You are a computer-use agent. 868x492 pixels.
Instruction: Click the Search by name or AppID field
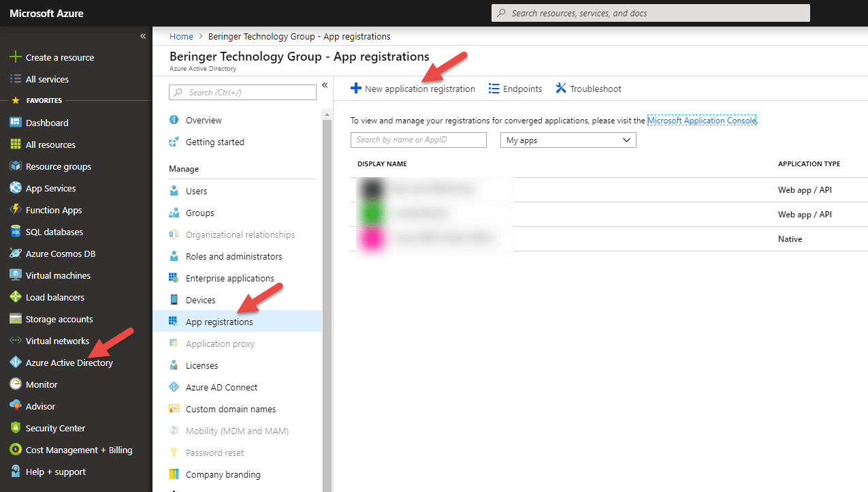pyautogui.click(x=419, y=140)
